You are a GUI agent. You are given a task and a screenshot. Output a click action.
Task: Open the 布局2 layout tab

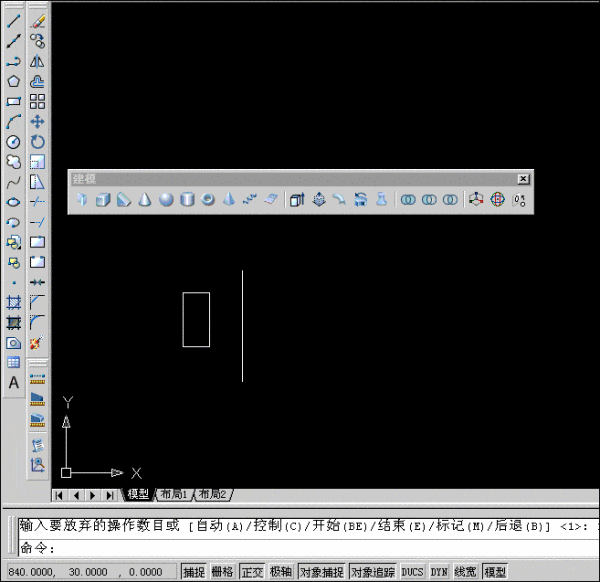pyautogui.click(x=212, y=494)
